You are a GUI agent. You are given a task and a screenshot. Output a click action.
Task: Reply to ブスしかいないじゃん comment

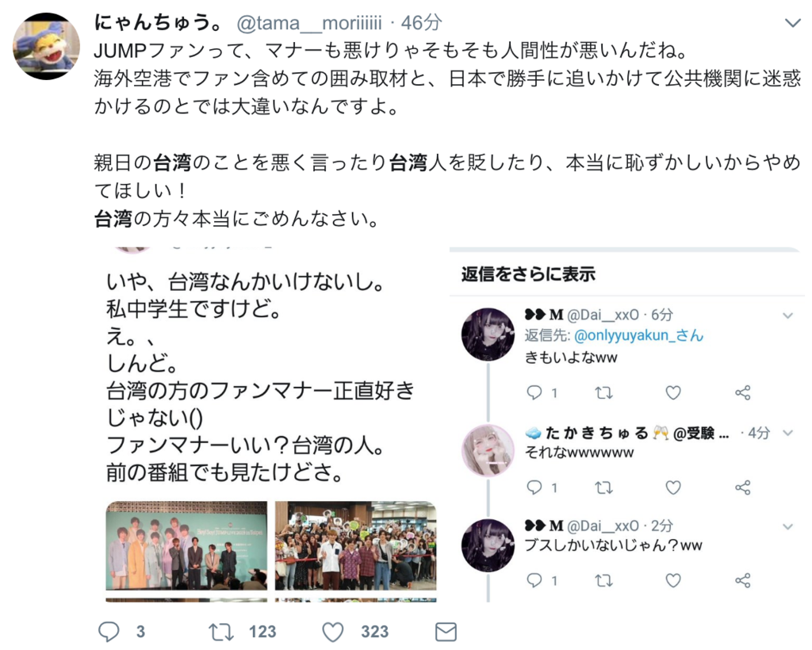coord(534,581)
